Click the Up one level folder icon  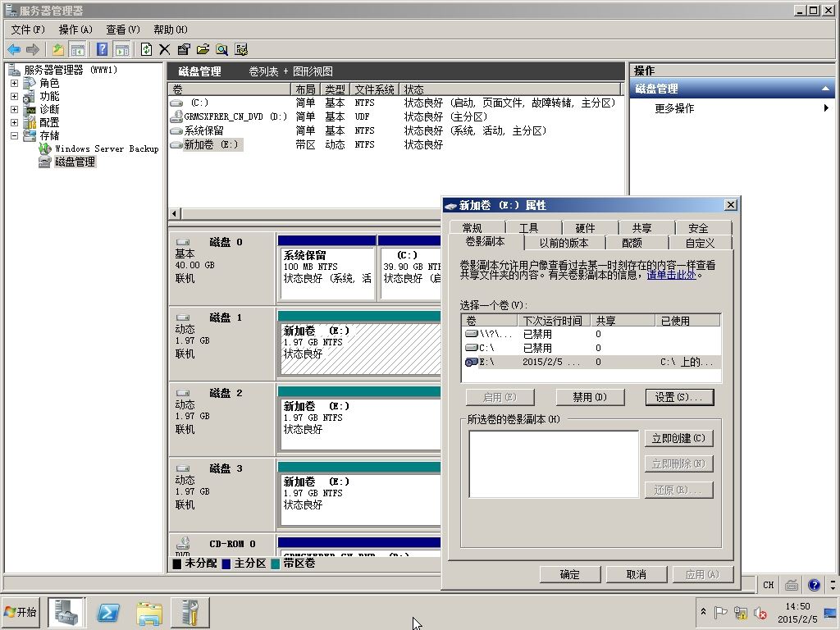click(58, 50)
